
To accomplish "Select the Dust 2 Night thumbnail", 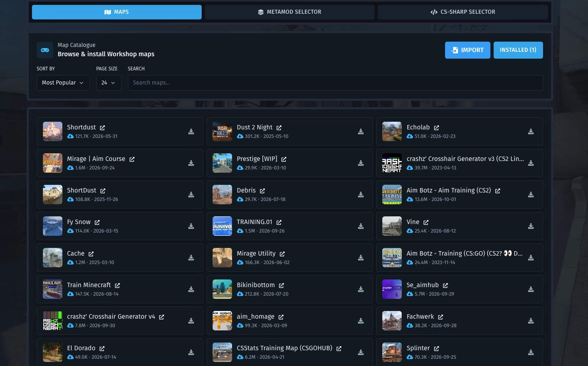I will coord(222,131).
